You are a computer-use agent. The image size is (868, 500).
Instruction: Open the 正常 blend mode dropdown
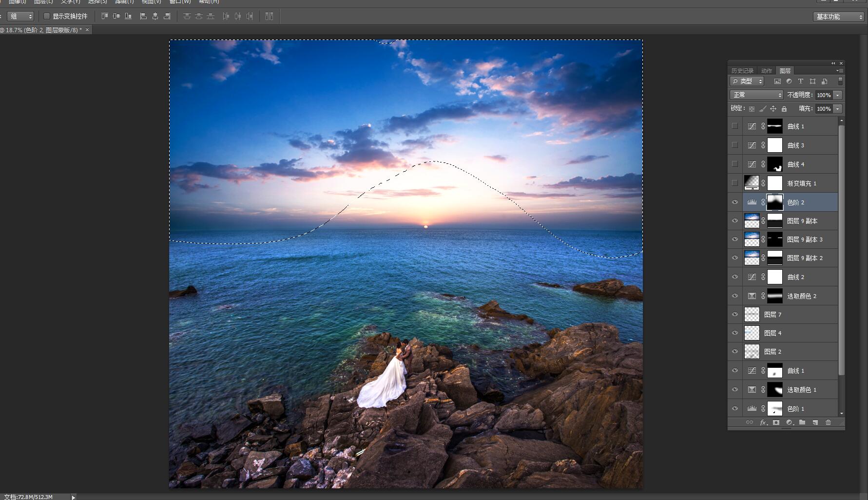(756, 95)
